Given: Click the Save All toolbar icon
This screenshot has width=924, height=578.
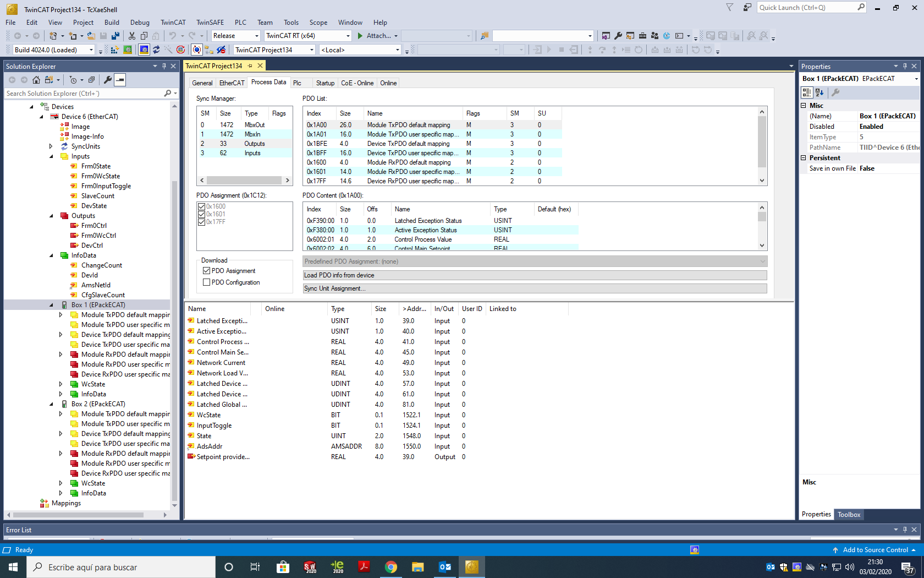Looking at the screenshot, I should [115, 36].
